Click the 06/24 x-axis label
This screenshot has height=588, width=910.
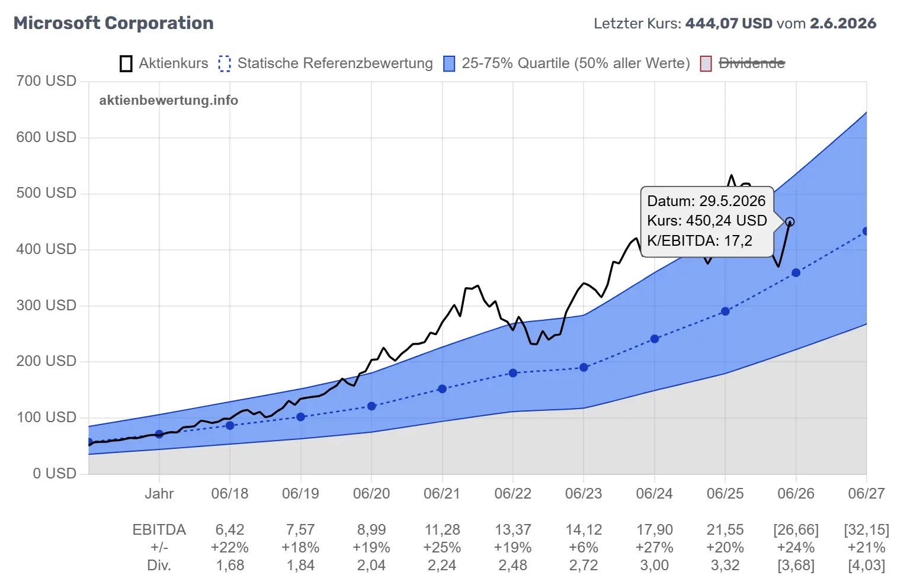pyautogui.click(x=655, y=494)
